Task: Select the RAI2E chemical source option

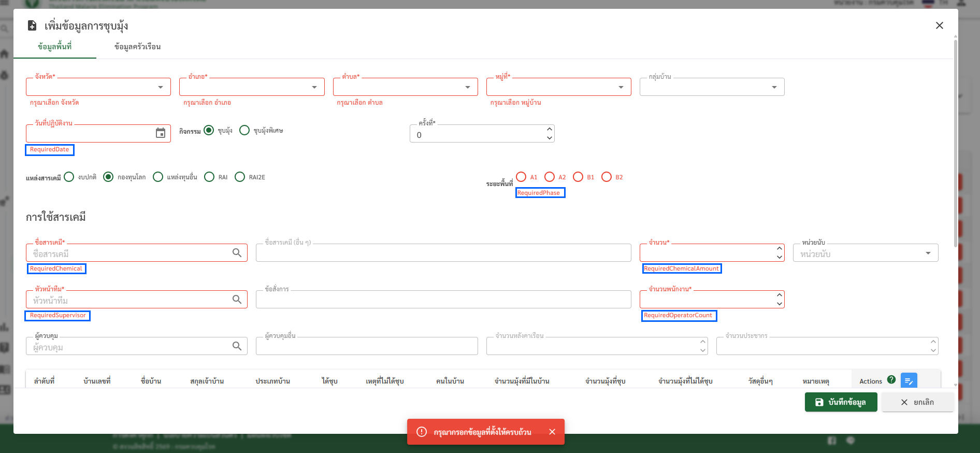Action: pos(240,177)
